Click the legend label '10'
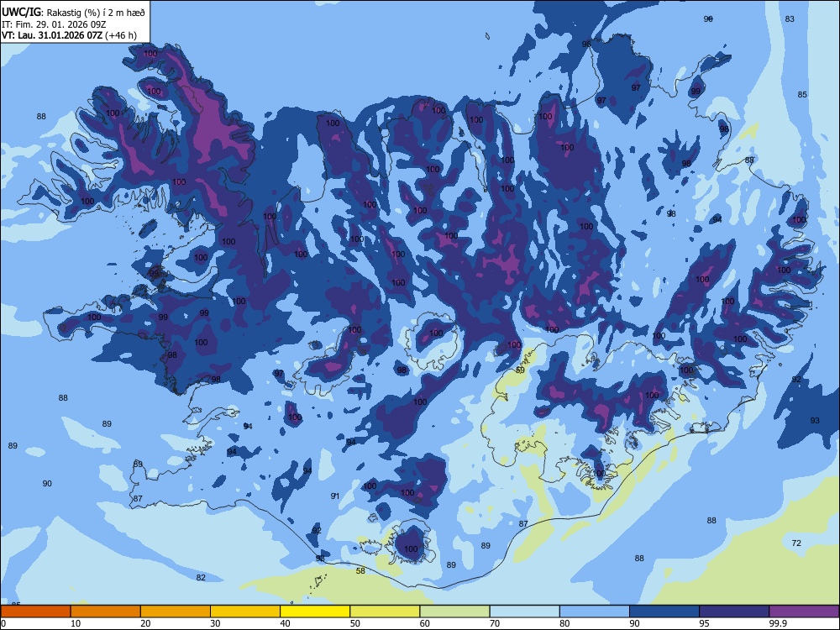 point(76,623)
